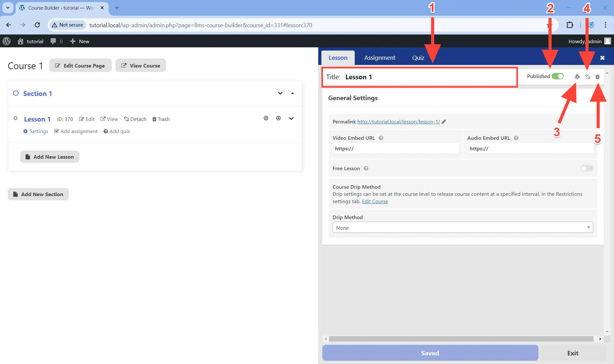Viewport: 614px width, 364px height.
Task: Toggle the Published switch off
Action: 557,76
